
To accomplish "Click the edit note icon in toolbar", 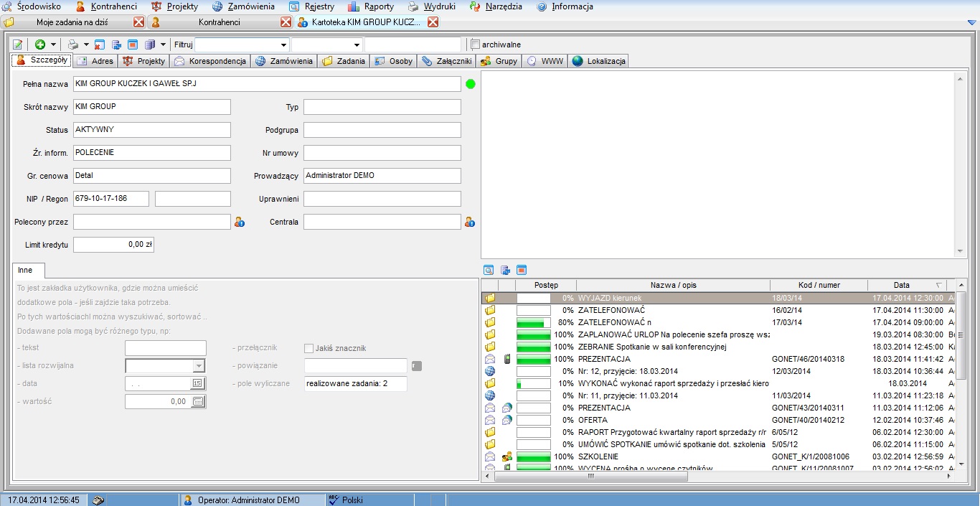I will pyautogui.click(x=18, y=44).
